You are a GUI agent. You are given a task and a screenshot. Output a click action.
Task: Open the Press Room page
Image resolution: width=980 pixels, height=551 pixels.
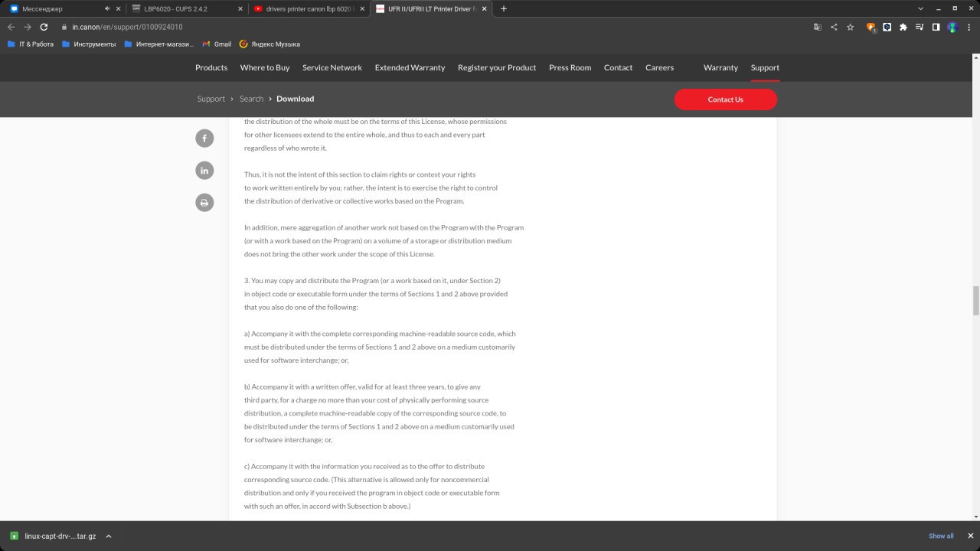pos(570,67)
